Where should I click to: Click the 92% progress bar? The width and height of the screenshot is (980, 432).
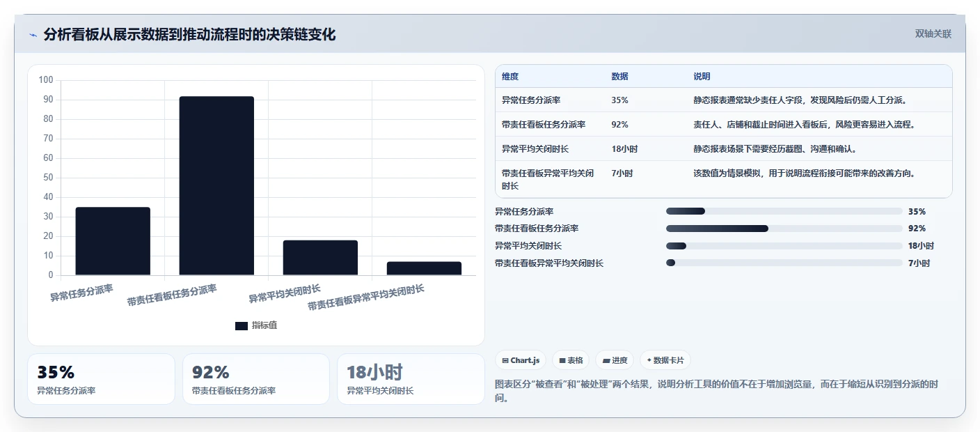click(x=784, y=229)
